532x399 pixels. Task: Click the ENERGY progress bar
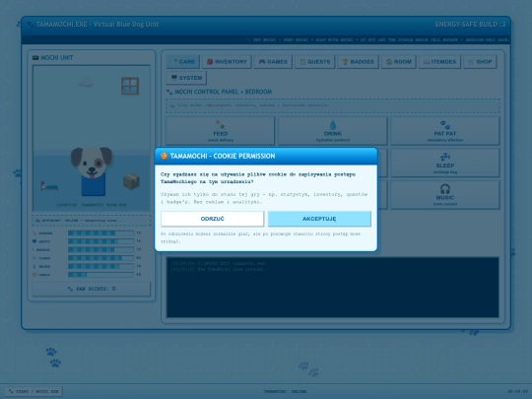click(x=100, y=249)
